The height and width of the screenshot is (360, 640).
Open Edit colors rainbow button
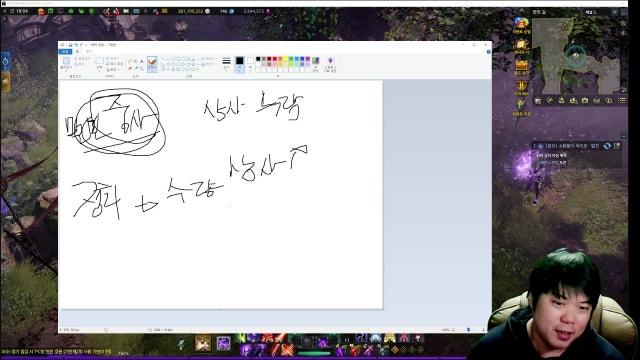pos(316,64)
